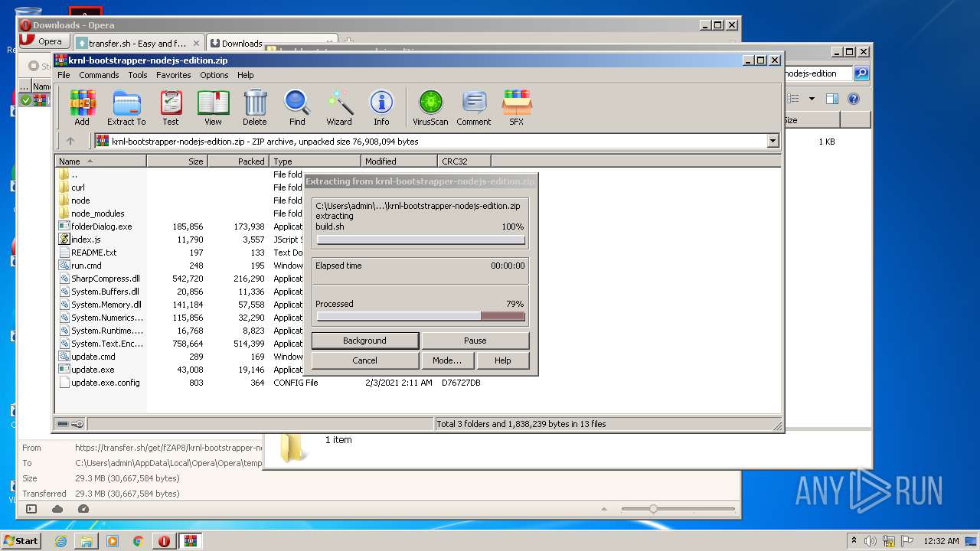This screenshot has width=980, height=551.
Task: Click the key password icon in status bar
Action: (77, 424)
